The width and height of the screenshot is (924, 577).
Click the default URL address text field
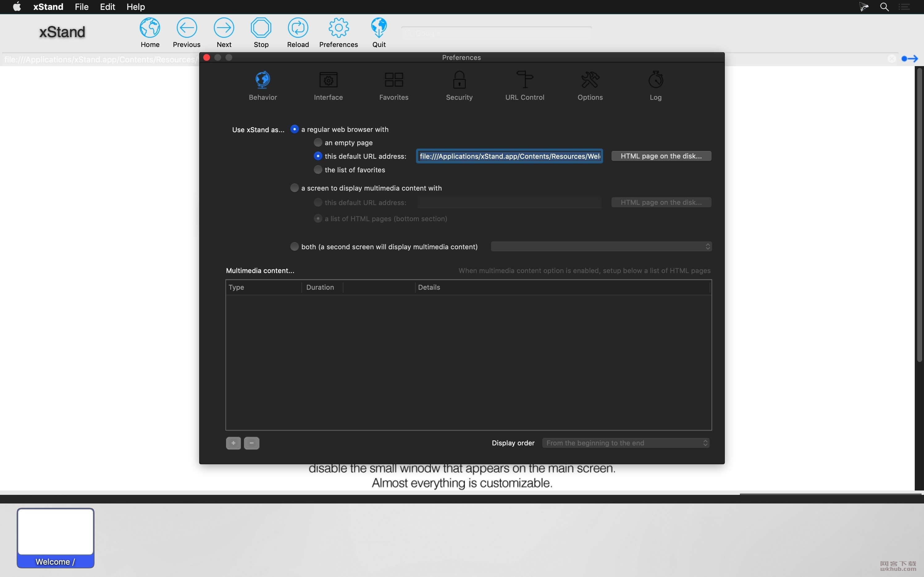[509, 156]
